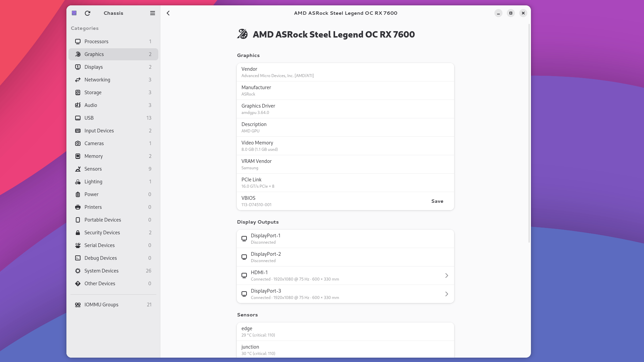Open the DisplayPort-3 connected display row
This screenshot has width=644, height=362.
335,294
